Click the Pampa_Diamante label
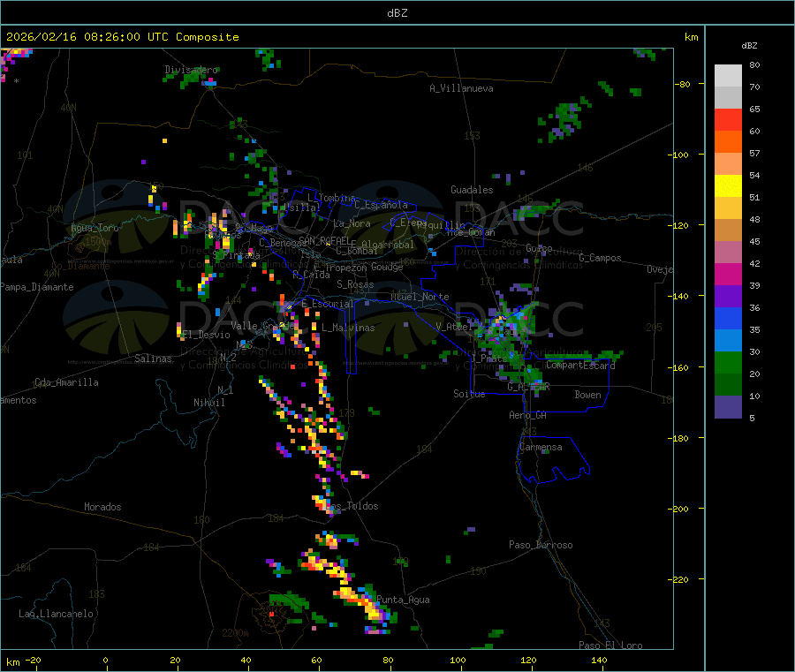Screen dimensions: 795x672 click(36, 287)
